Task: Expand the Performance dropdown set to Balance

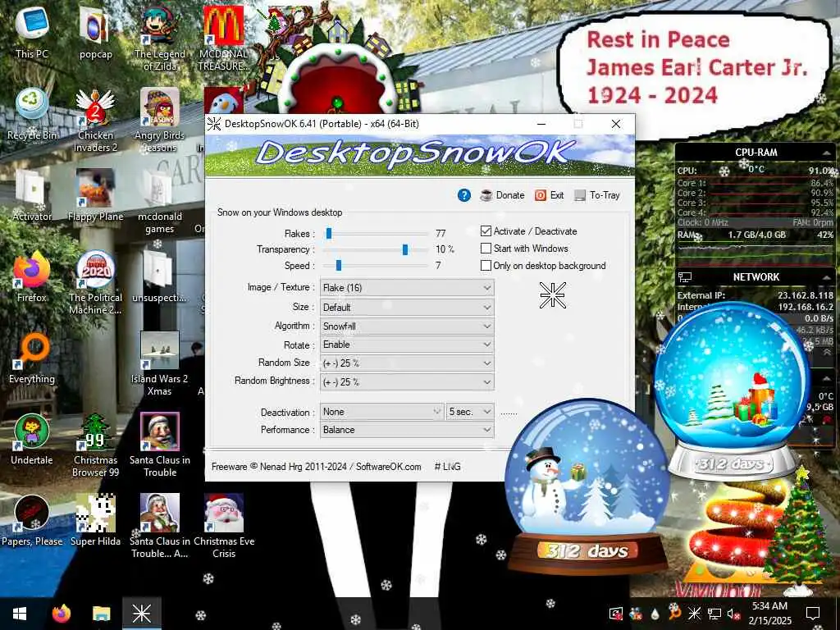Action: point(407,430)
